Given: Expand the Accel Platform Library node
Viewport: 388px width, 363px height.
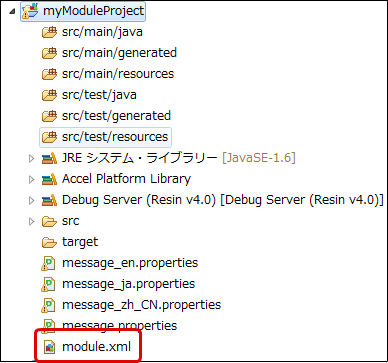Looking at the screenshot, I should pos(32,179).
